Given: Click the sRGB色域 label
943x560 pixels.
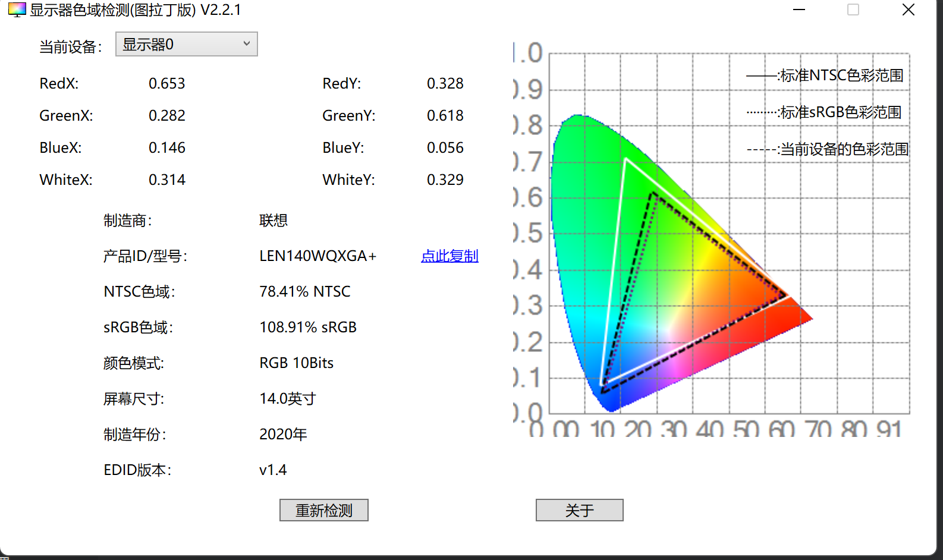Looking at the screenshot, I should pyautogui.click(x=138, y=328).
